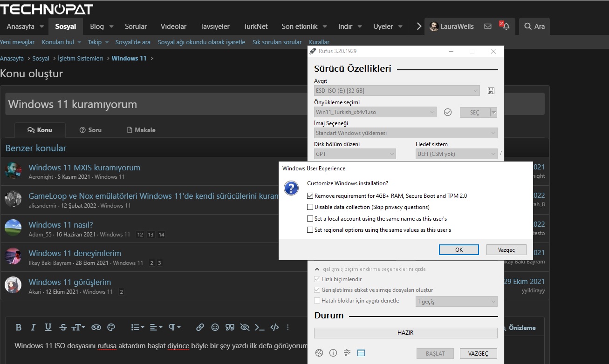This screenshot has height=364, width=609.
Task: Click the save disk icon next to Aygıt
Action: (x=491, y=91)
